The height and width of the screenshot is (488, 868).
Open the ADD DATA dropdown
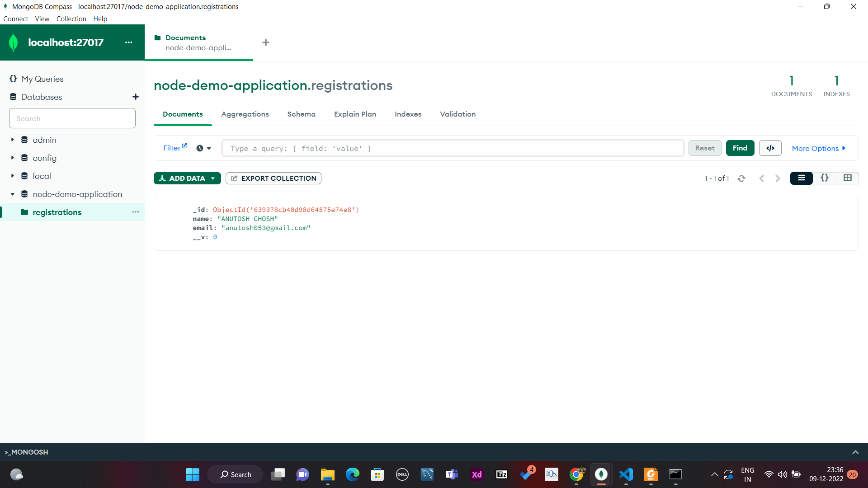(x=213, y=178)
